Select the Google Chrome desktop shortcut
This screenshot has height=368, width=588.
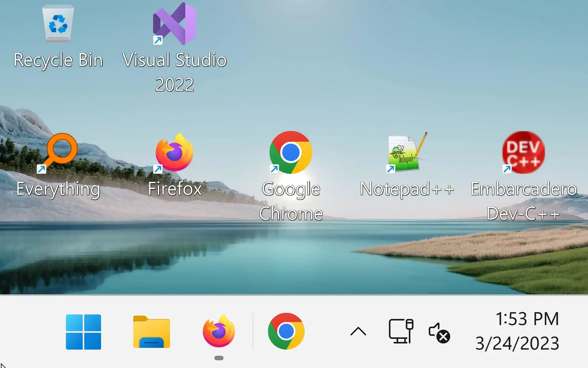[x=291, y=152]
